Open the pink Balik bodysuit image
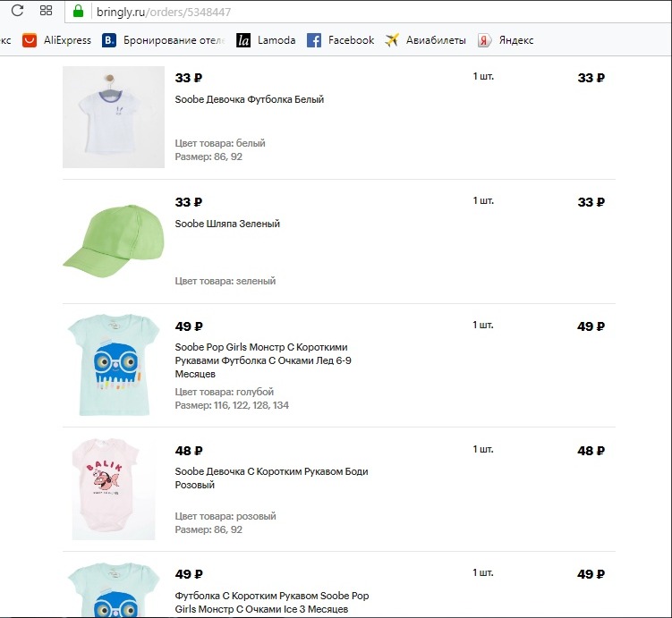 click(114, 488)
